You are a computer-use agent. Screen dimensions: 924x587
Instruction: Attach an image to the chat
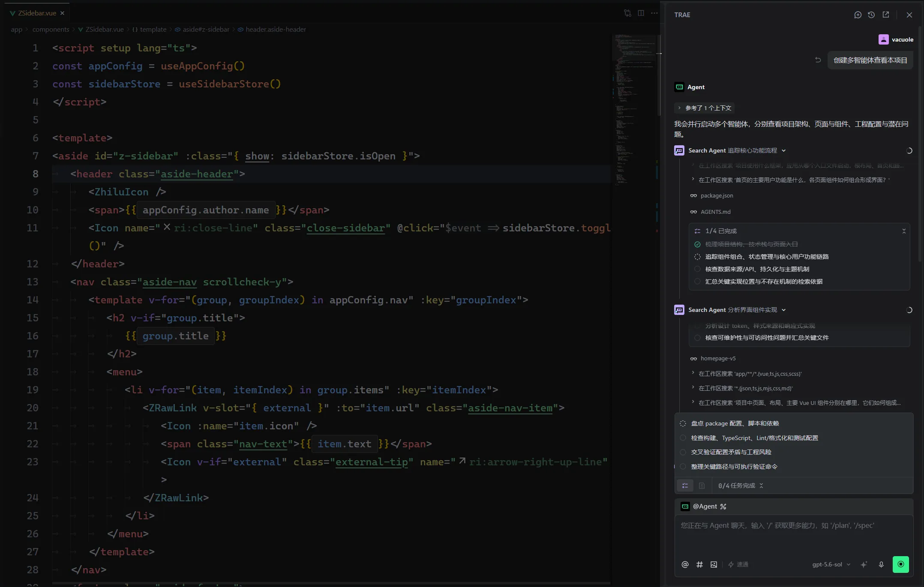[x=714, y=564]
